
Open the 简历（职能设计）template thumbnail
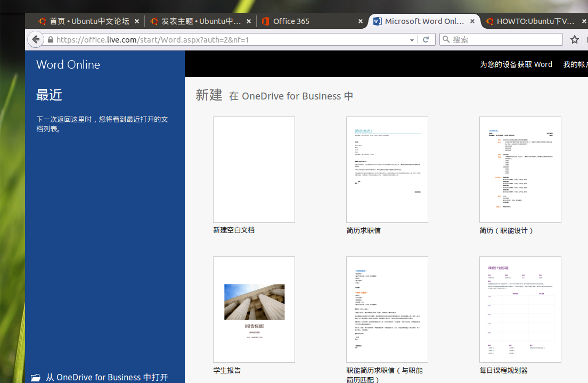click(520, 170)
